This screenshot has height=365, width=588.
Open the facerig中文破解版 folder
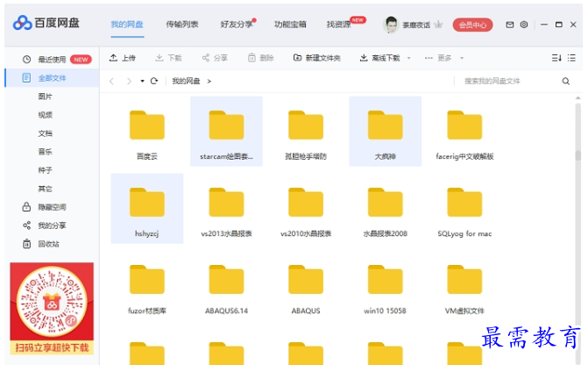(x=464, y=131)
